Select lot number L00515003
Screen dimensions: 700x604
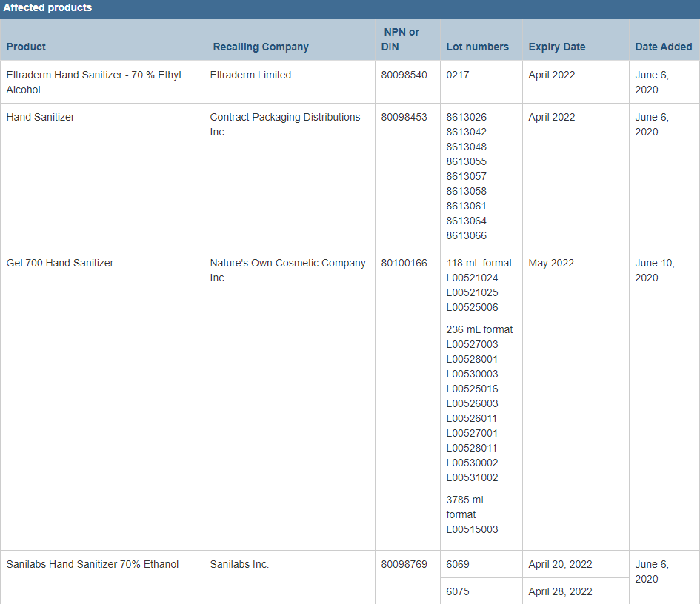(472, 529)
